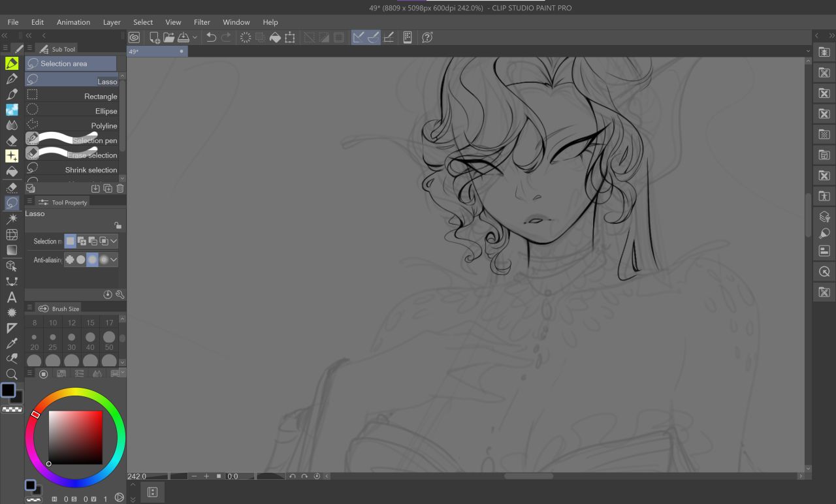
Task: Set selection mode to New selection
Action: click(70, 241)
